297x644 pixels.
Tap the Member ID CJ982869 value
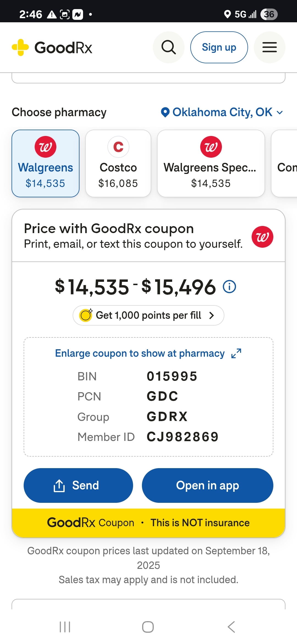[183, 437]
